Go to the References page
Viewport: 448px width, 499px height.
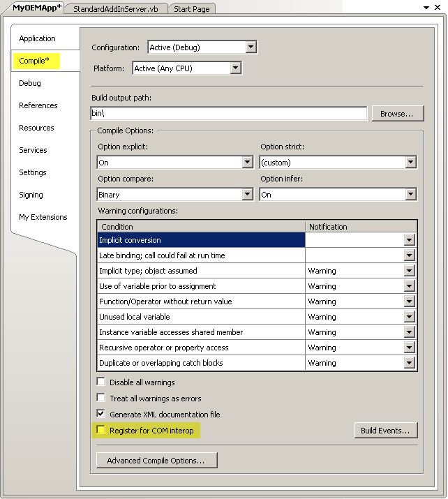[38, 105]
